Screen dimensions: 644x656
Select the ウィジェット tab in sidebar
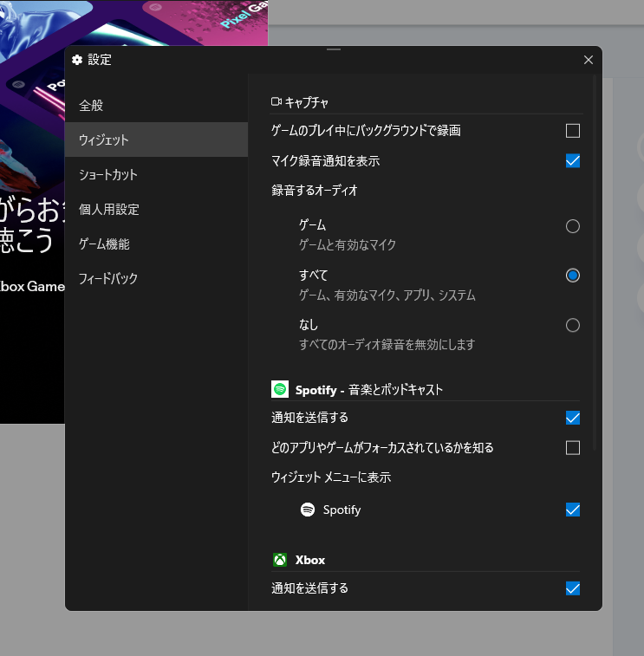pyautogui.click(x=157, y=140)
